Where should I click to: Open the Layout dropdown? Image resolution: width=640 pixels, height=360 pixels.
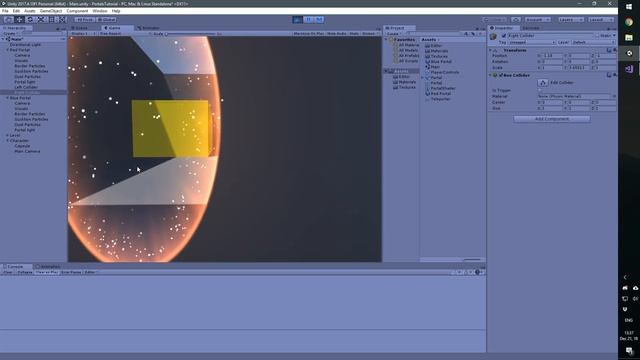600,20
